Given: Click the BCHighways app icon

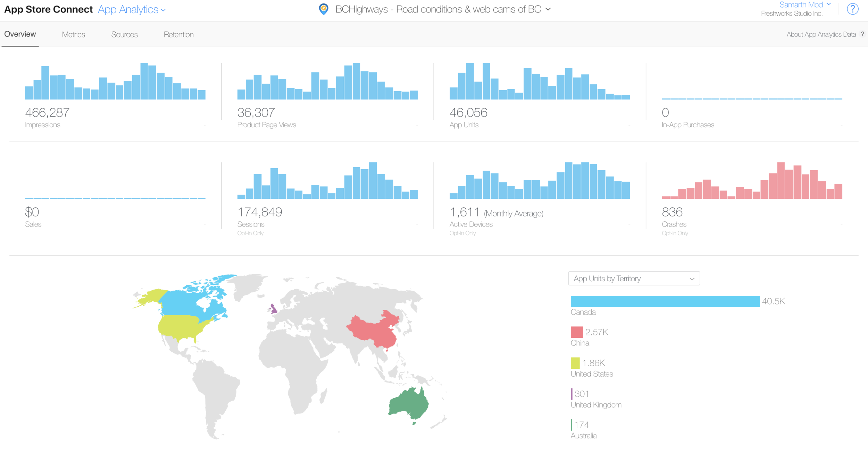Looking at the screenshot, I should click(x=323, y=9).
